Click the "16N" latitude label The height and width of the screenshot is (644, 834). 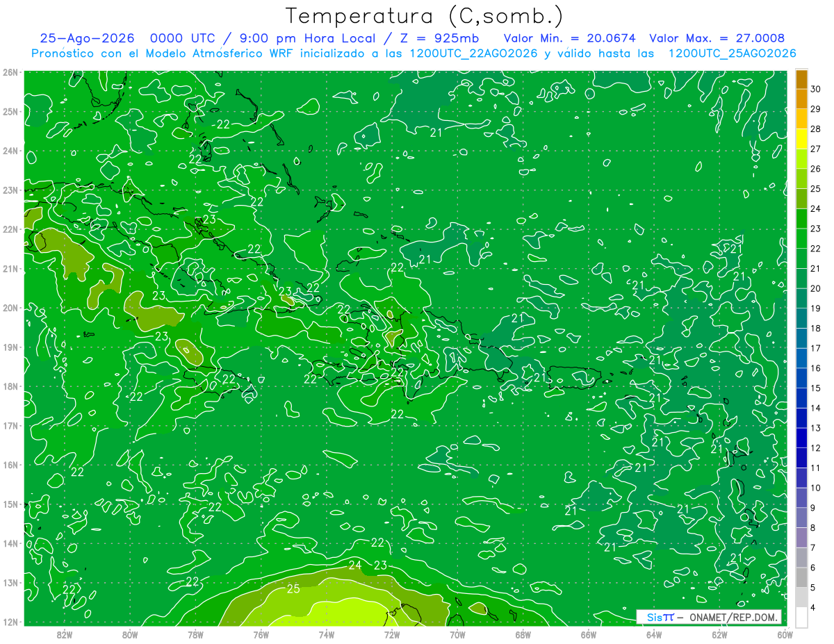(x=10, y=465)
